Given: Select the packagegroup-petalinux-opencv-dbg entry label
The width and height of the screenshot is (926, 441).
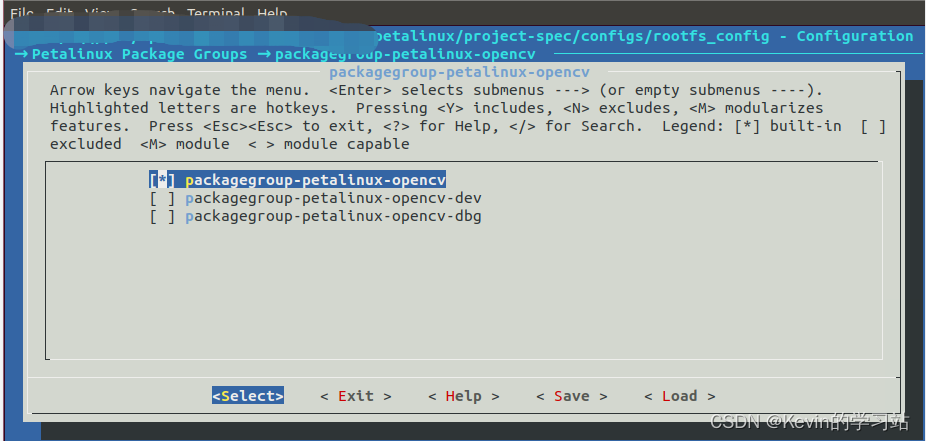Looking at the screenshot, I should point(333,216).
